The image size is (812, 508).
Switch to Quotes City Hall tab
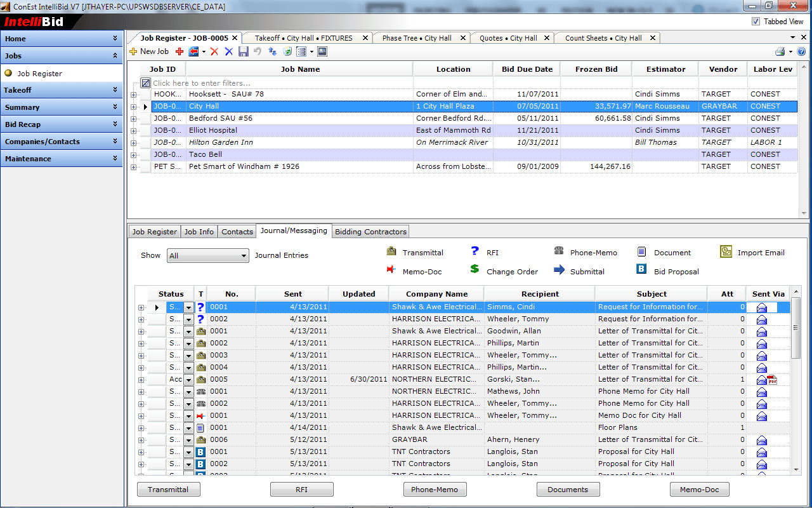point(508,38)
